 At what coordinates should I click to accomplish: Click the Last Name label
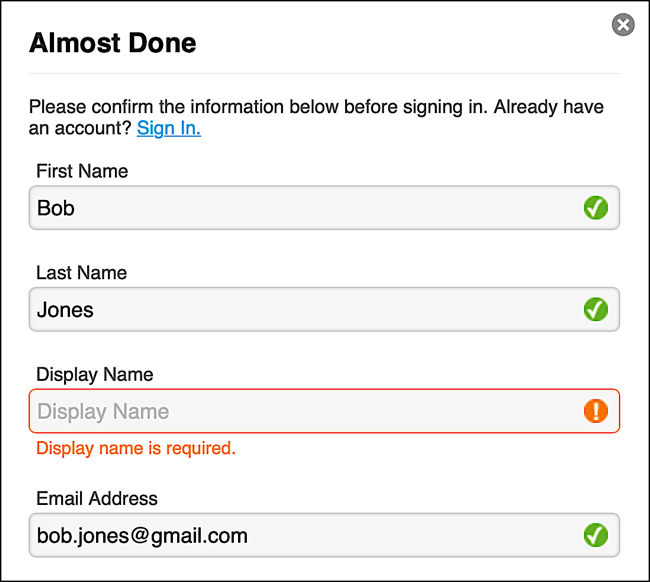pyautogui.click(x=81, y=273)
